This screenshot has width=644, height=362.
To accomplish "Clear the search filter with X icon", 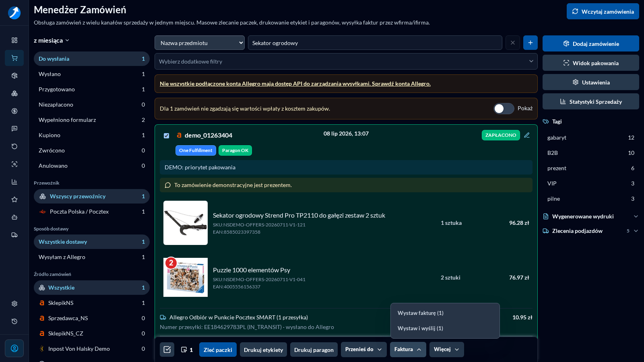I will click(x=513, y=43).
